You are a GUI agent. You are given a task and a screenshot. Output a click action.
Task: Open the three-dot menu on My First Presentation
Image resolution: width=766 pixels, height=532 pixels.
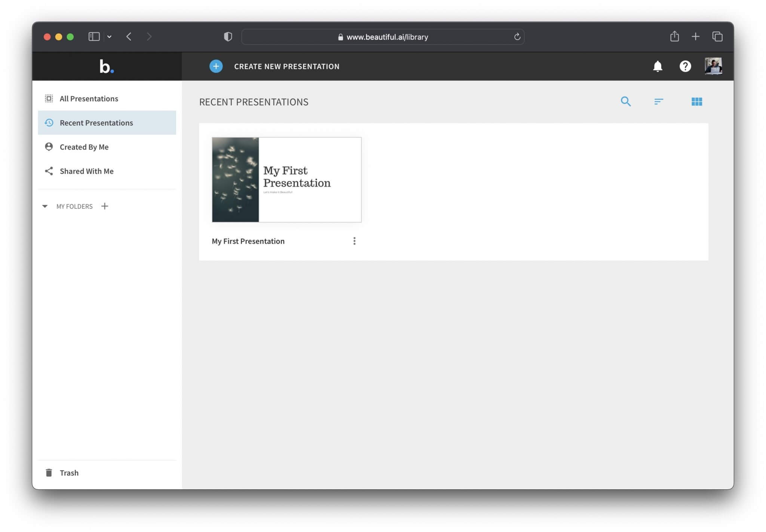click(x=355, y=241)
